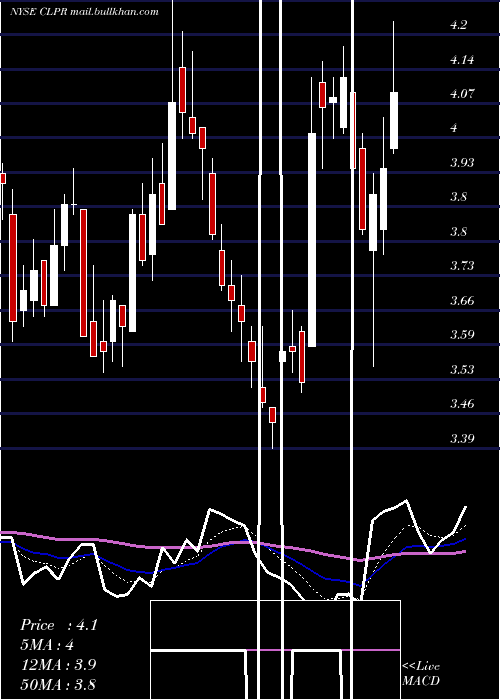Select the 3.46 price axis label
The image size is (500, 700).
[462, 404]
